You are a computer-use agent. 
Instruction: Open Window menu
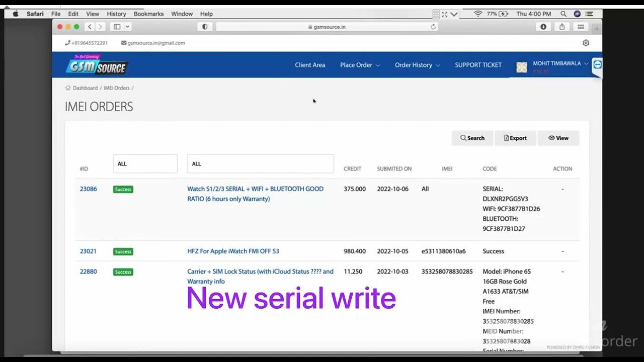point(182,14)
